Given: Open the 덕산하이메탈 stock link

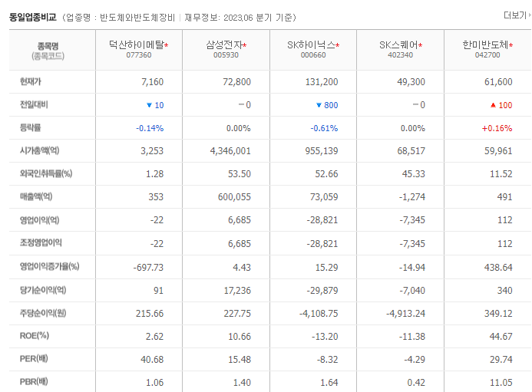Looking at the screenshot, I should (x=137, y=44).
